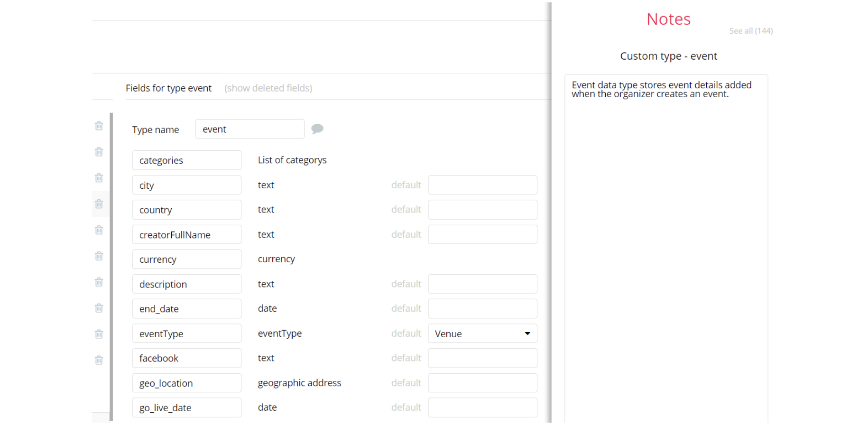Click the creatorFullName default value input
The height and width of the screenshot is (425, 868).
click(482, 234)
